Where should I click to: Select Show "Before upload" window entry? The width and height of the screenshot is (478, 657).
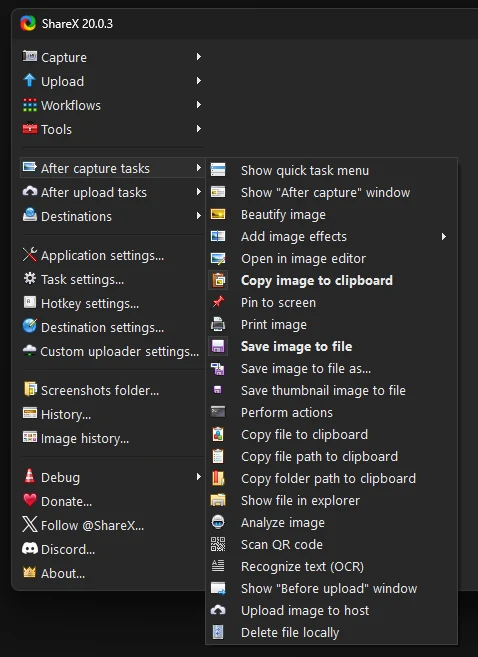pos(331,588)
